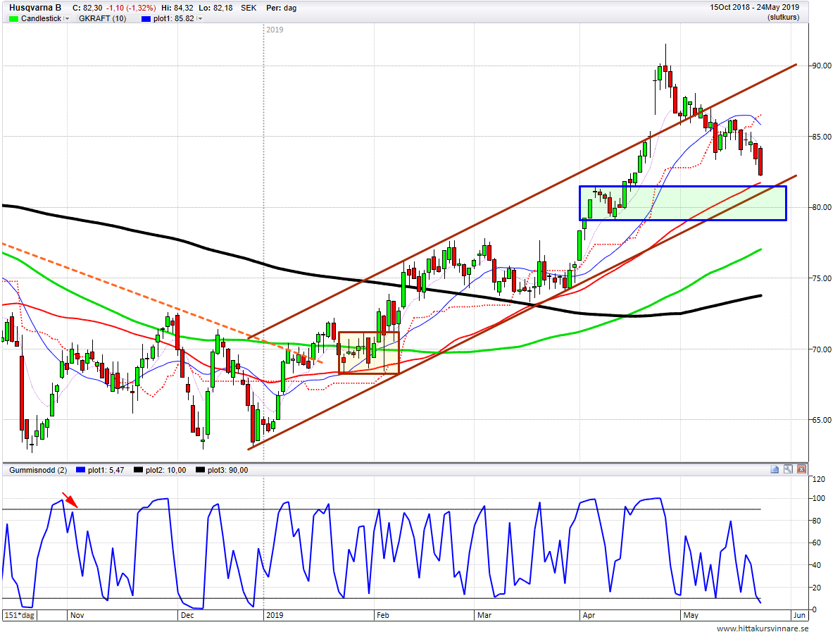Click the Jun month axis label
The height and width of the screenshot is (632, 840).
click(799, 615)
